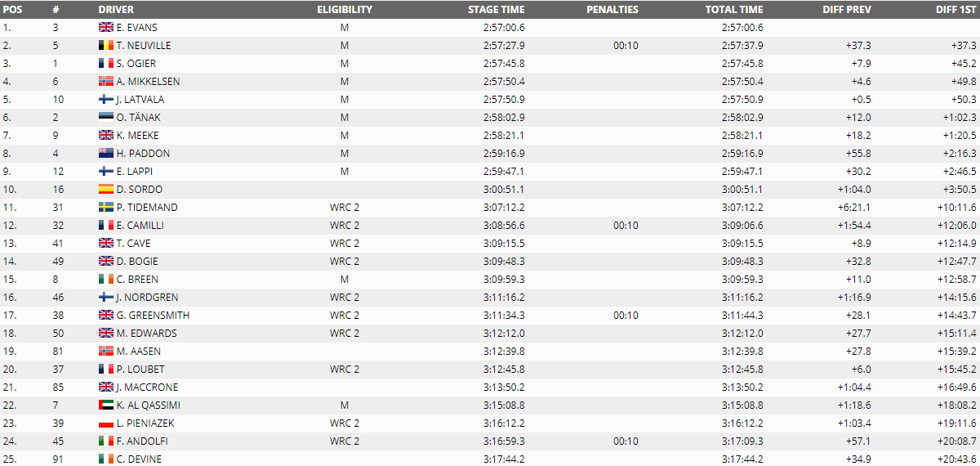The height and width of the screenshot is (466, 980).
Task: Click the Irish flag beside C. Breen
Action: point(105,279)
